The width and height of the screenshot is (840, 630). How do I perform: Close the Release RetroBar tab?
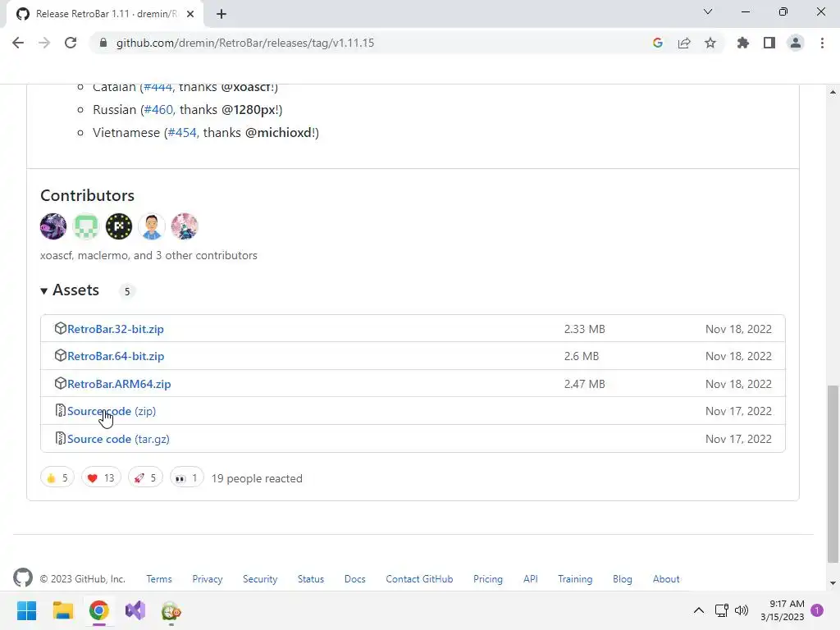tap(190, 14)
